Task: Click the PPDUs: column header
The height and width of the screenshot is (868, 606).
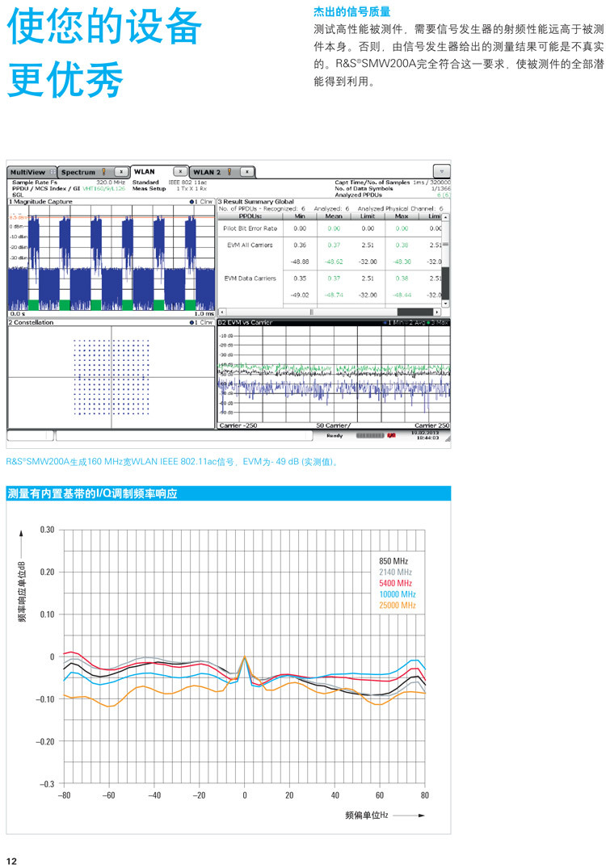Action: tap(250, 216)
